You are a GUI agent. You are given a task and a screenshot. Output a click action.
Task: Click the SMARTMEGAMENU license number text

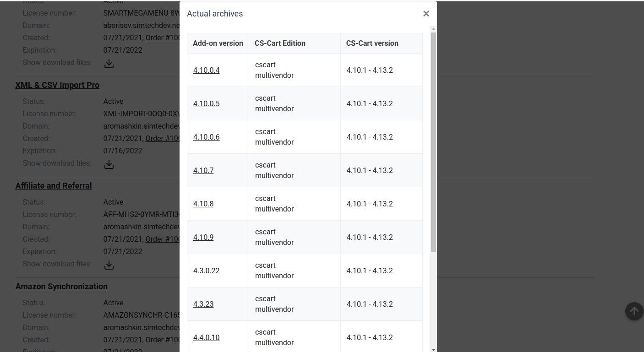[x=142, y=13]
